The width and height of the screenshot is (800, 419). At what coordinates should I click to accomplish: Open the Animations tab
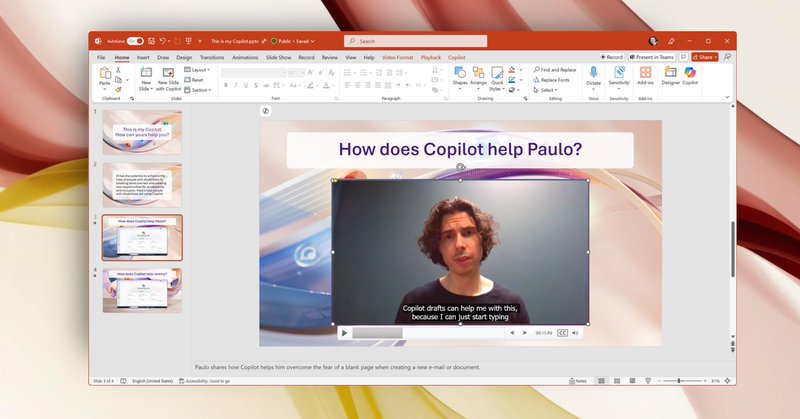[245, 58]
